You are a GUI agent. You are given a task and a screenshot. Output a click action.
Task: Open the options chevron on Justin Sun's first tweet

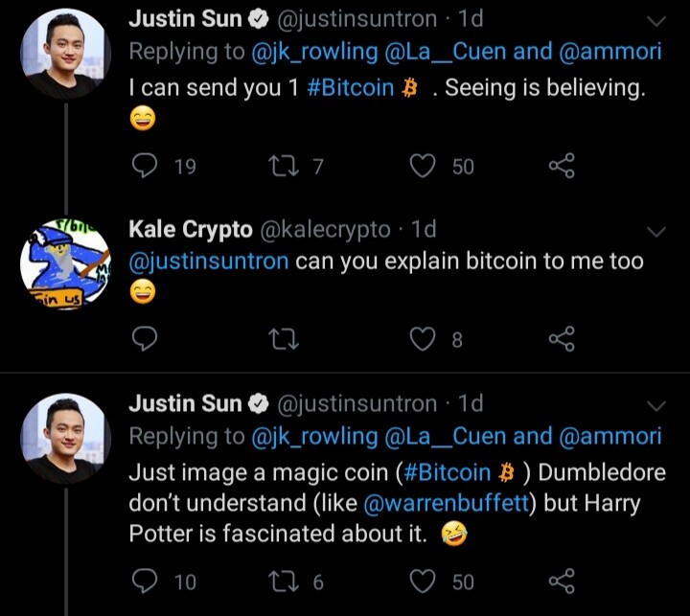tap(656, 21)
